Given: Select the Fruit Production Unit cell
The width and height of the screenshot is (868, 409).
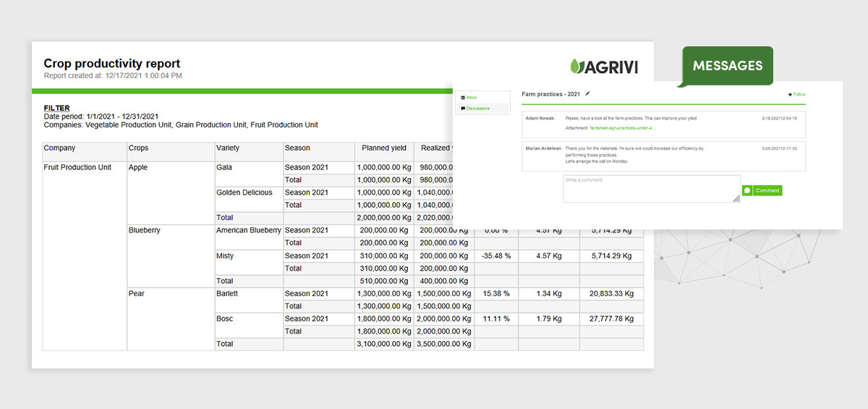Looking at the screenshot, I should 77,167.
